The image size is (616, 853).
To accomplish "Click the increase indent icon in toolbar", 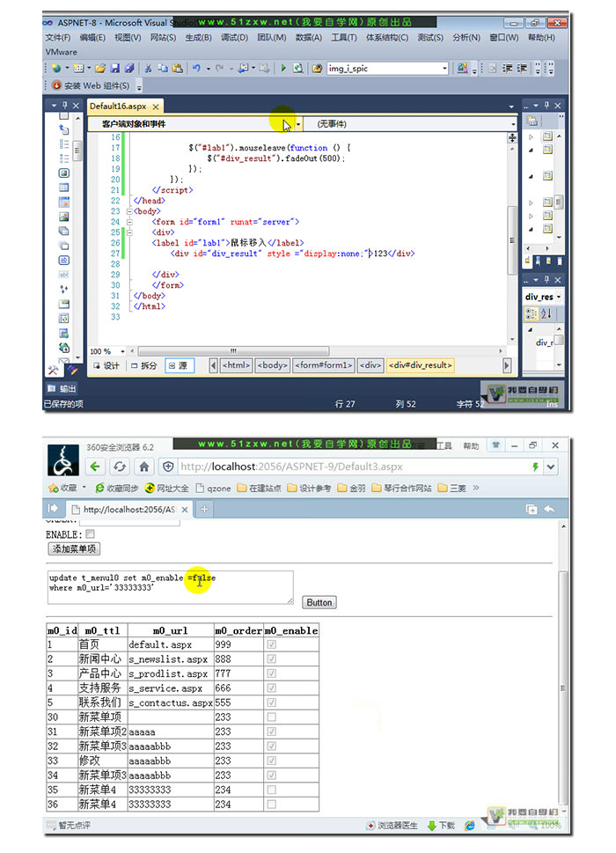I will (521, 69).
